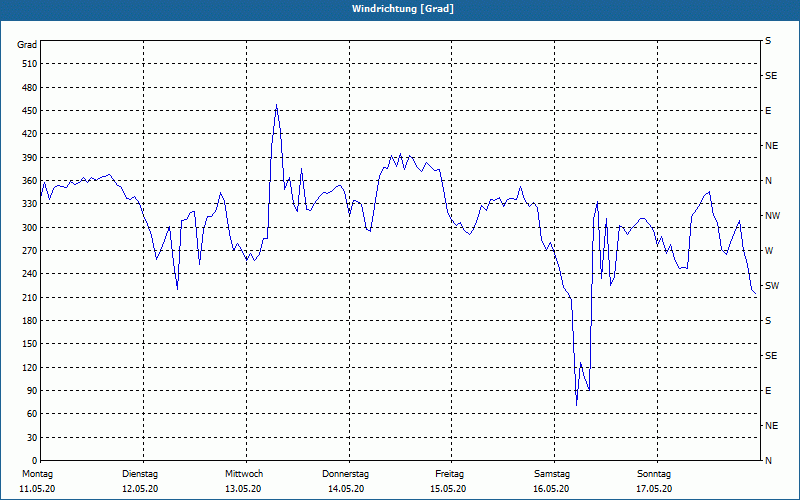Click the date "16.05.20"
Viewport: 800px width, 500px height.
point(551,489)
